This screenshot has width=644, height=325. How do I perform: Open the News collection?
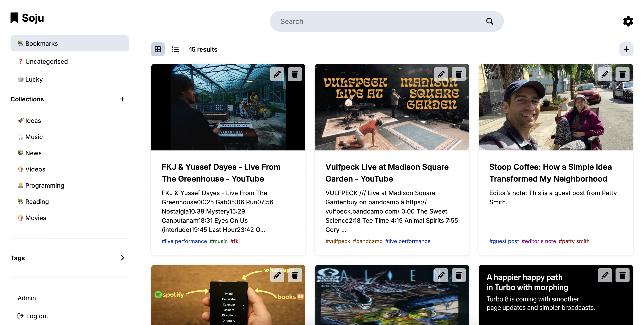coord(70,153)
